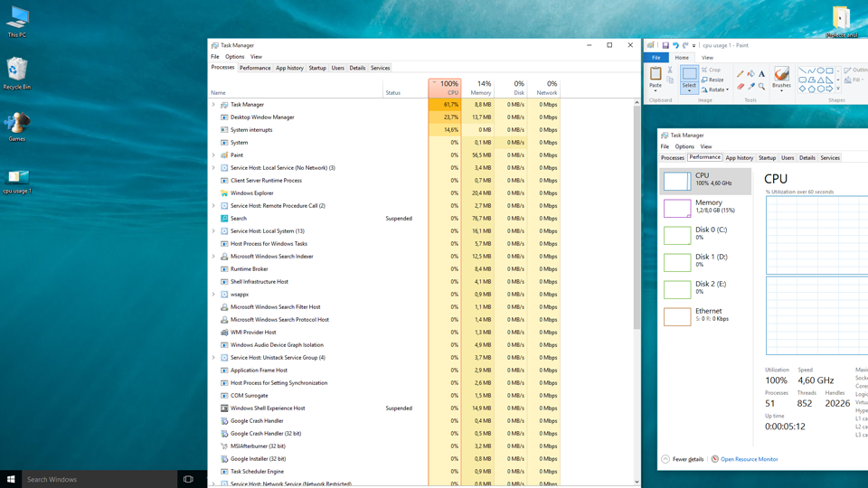Pick the Diamond shape in Paint's Shapes gallery
This screenshot has width=868, height=488.
tap(803, 89)
